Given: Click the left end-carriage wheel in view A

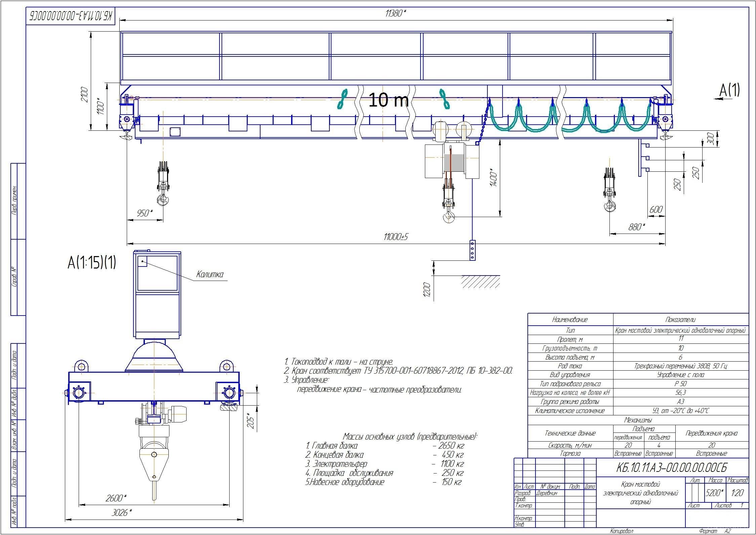Looking at the screenshot, I should point(79,393).
